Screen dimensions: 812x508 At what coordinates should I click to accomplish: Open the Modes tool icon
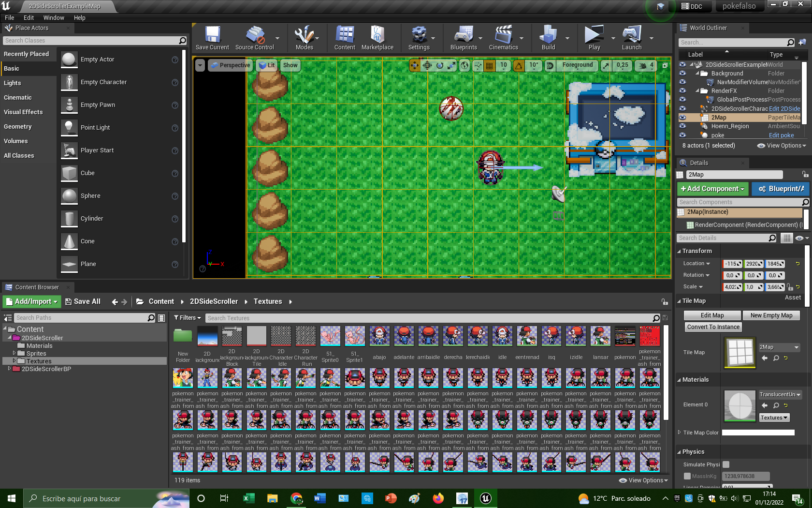click(x=304, y=38)
